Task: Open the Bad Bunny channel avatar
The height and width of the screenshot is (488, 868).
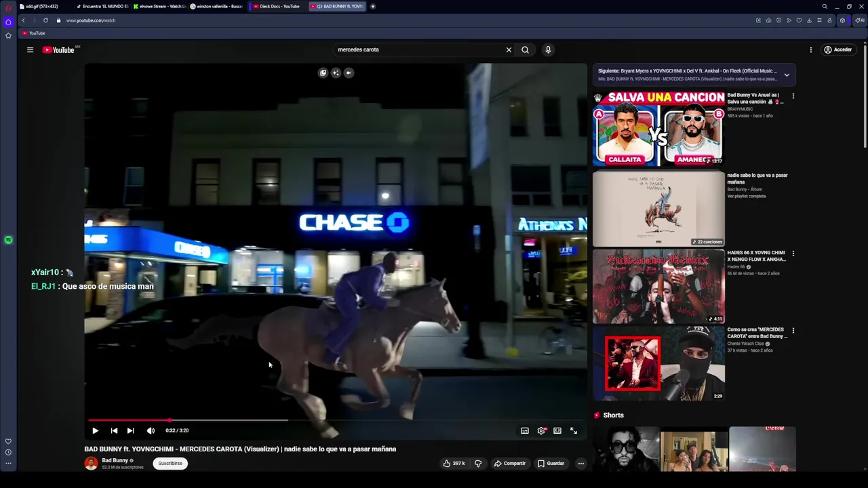Action: coord(91,464)
